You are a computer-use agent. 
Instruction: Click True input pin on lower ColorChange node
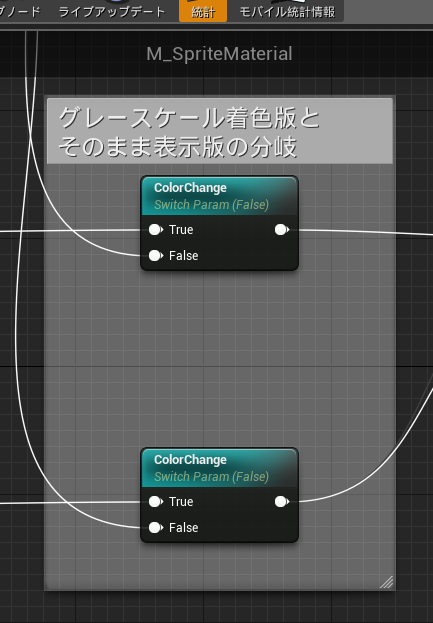pyautogui.click(x=156, y=502)
